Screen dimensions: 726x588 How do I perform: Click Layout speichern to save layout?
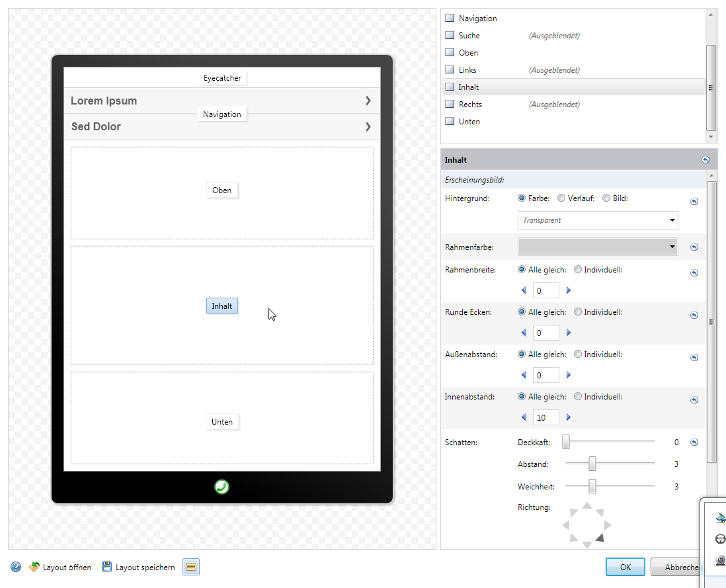coord(138,567)
